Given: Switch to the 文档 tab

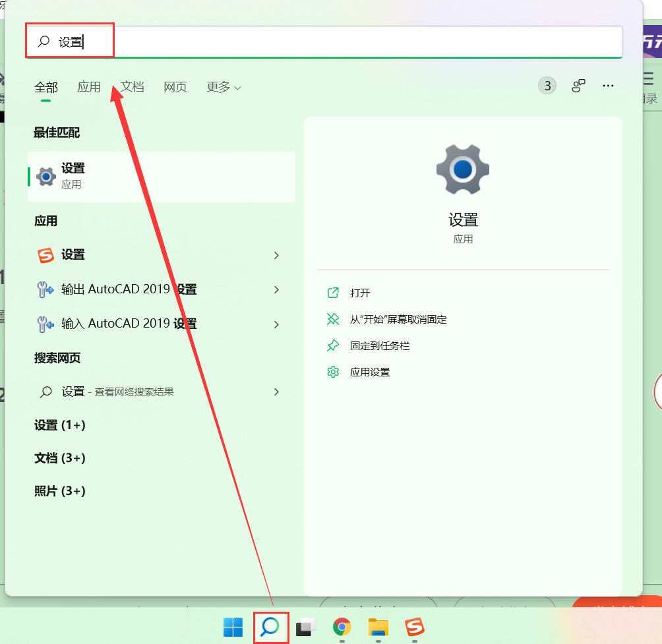Looking at the screenshot, I should coord(132,87).
